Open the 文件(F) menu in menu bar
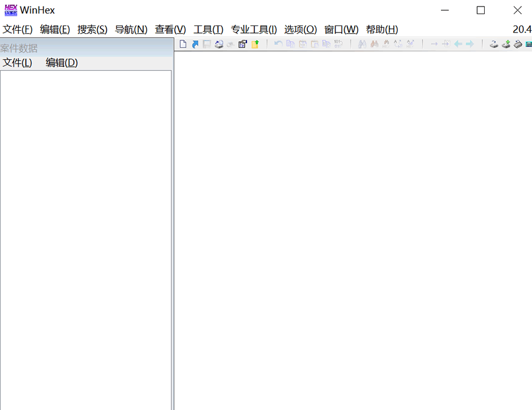This screenshot has height=410, width=532. 17,30
